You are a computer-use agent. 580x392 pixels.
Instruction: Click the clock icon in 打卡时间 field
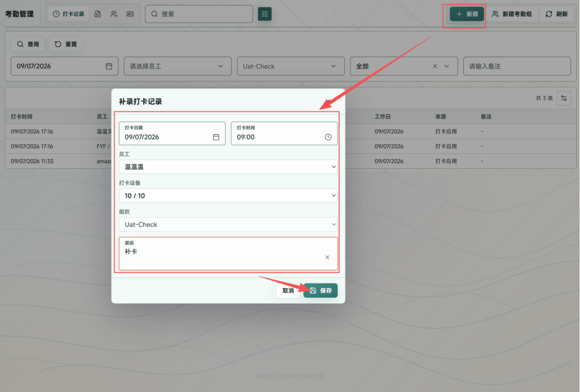pyautogui.click(x=328, y=137)
